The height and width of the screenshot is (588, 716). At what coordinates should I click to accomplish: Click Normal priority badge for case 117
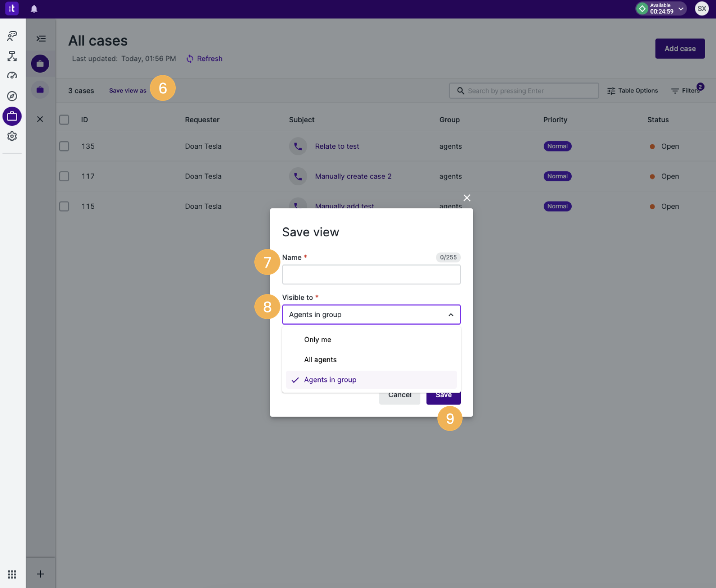[x=557, y=176]
